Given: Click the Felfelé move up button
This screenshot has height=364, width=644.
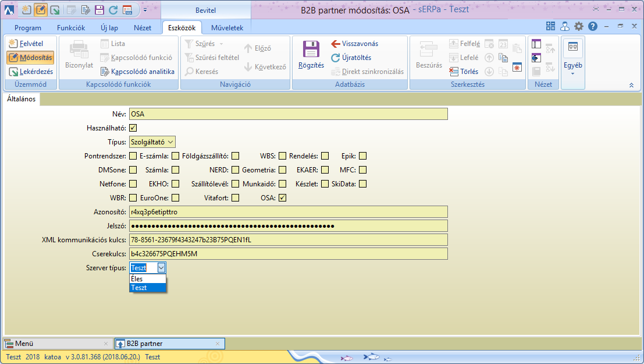Looking at the screenshot, I should pyautogui.click(x=464, y=44).
